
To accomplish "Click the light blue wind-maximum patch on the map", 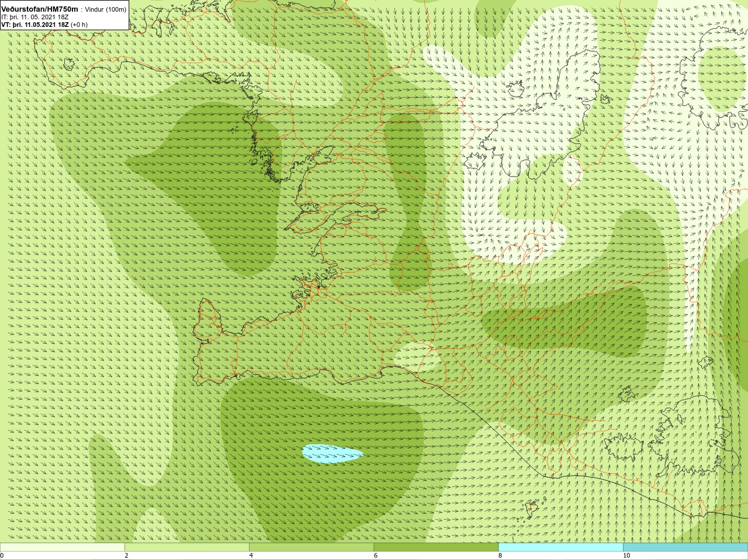I will click(332, 454).
